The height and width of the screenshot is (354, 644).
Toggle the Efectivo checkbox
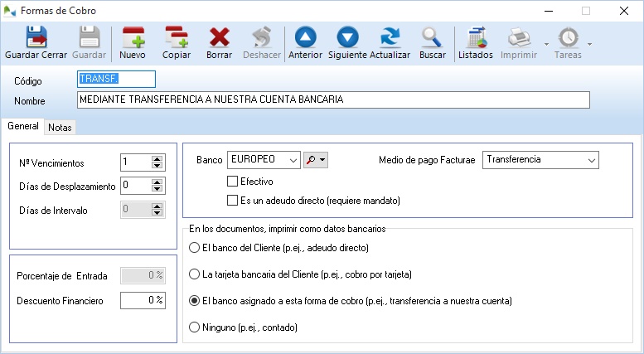[x=232, y=181]
